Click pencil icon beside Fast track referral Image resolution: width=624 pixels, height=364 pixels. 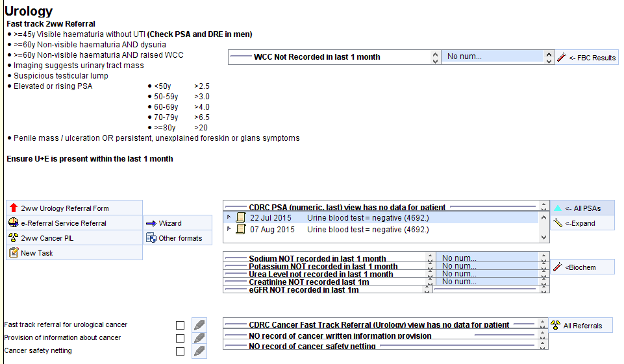[199, 325]
